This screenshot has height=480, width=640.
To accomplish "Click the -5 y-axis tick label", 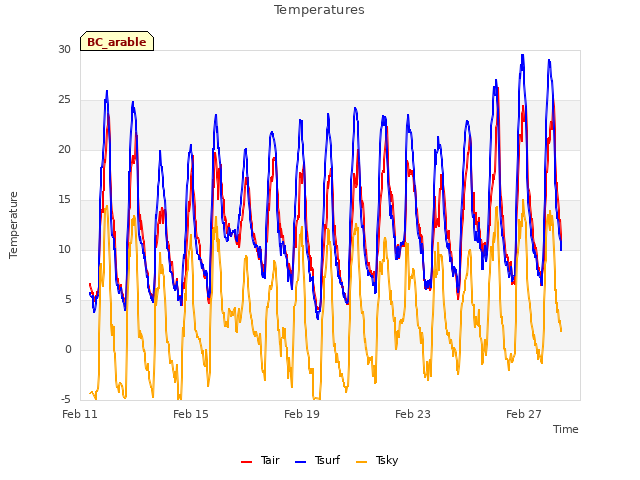I will click(66, 400).
